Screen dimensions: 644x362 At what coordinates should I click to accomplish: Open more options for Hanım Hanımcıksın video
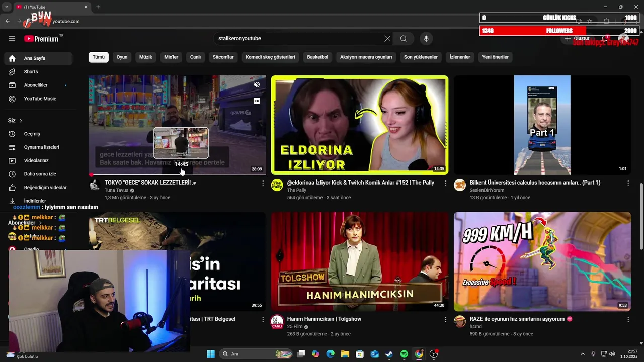click(x=445, y=319)
